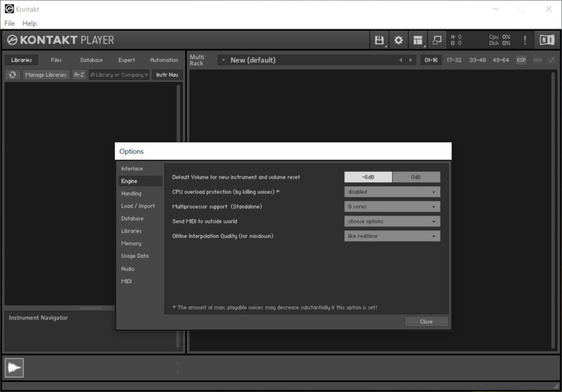Toggle the Instr Nav button
The width and height of the screenshot is (562, 392).
(x=167, y=75)
